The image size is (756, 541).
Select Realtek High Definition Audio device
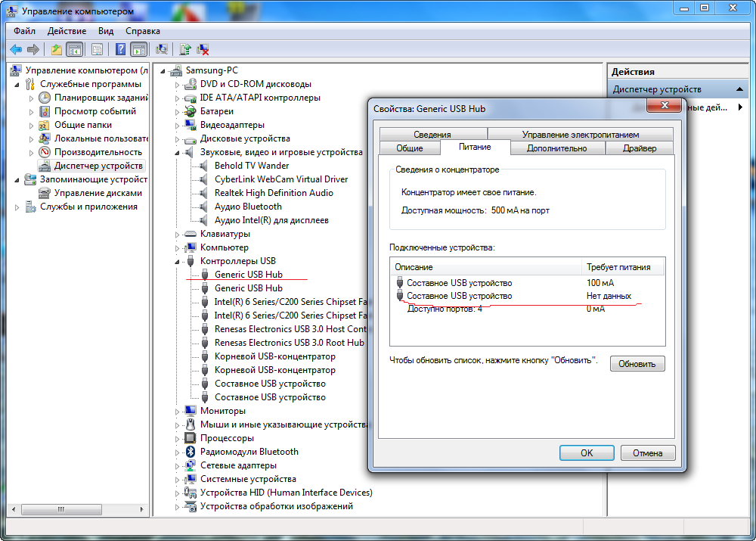click(274, 193)
